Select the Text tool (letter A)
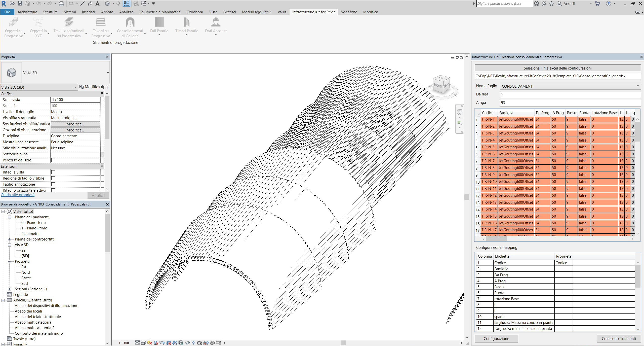 pos(98,4)
